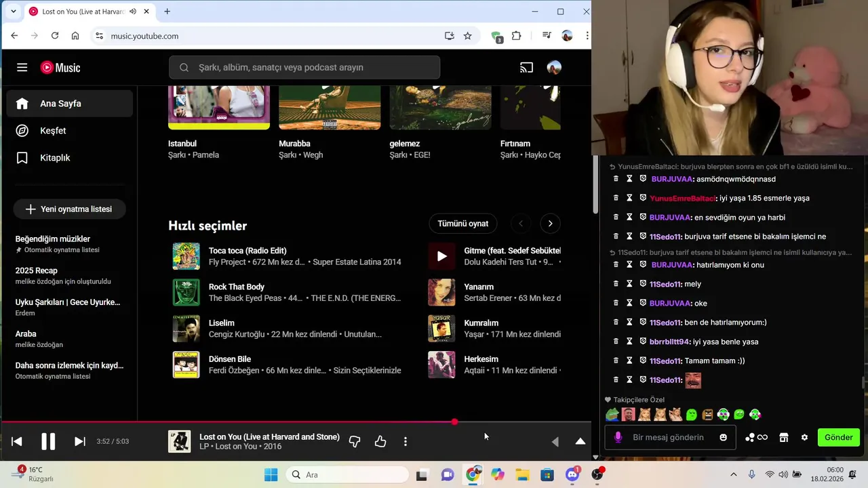Select the Liselim song thumbnail
This screenshot has height=488, width=868.
(186, 329)
